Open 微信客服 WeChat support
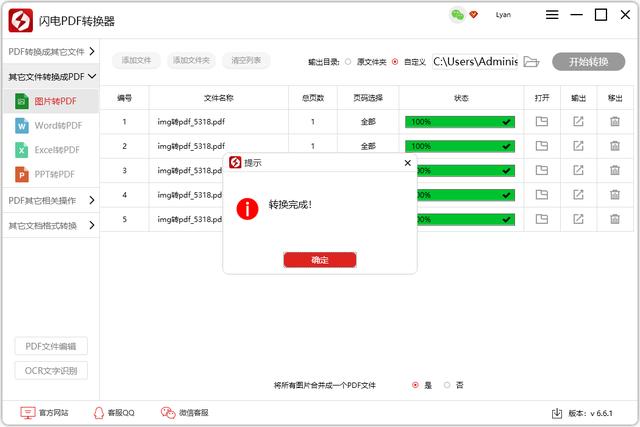Screen dimensions: 640x427 (x=184, y=413)
